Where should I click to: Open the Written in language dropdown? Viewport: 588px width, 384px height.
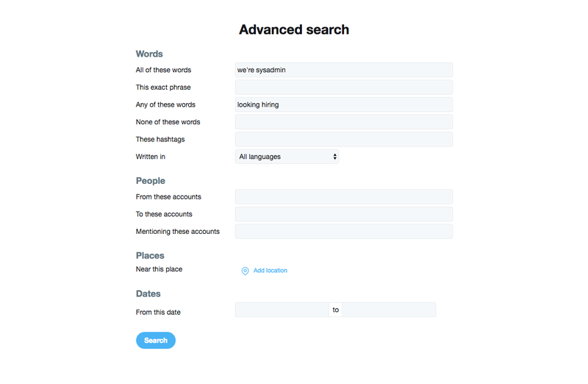click(x=287, y=157)
